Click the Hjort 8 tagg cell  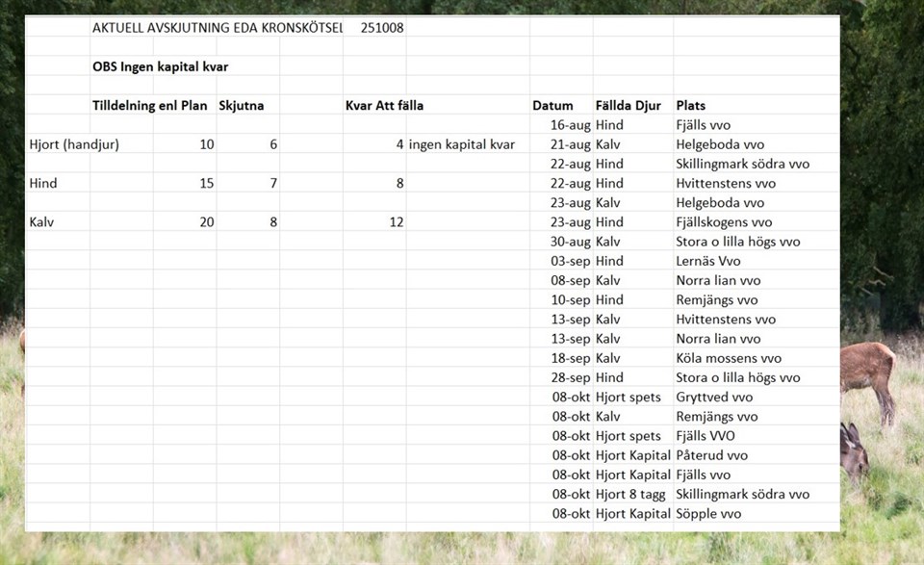[x=630, y=494]
